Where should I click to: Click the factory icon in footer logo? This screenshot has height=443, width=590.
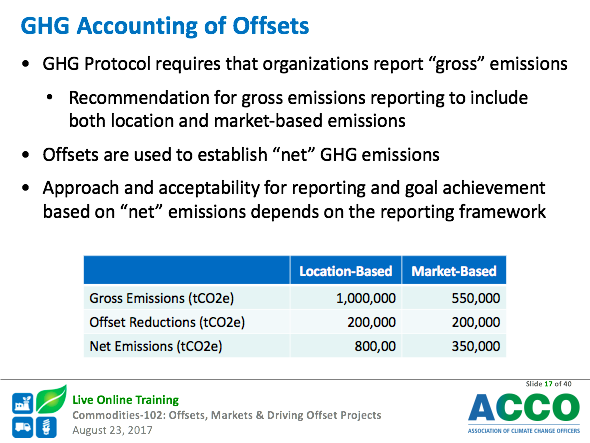23,403
